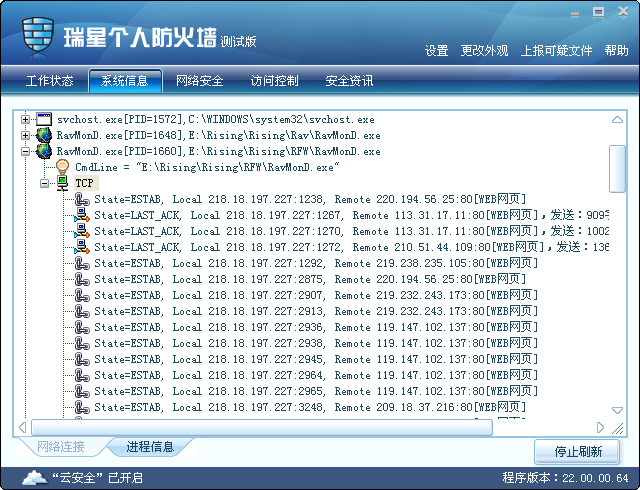The height and width of the screenshot is (490, 640).
Task: Select the 系统信息 tab
Action: tap(125, 80)
